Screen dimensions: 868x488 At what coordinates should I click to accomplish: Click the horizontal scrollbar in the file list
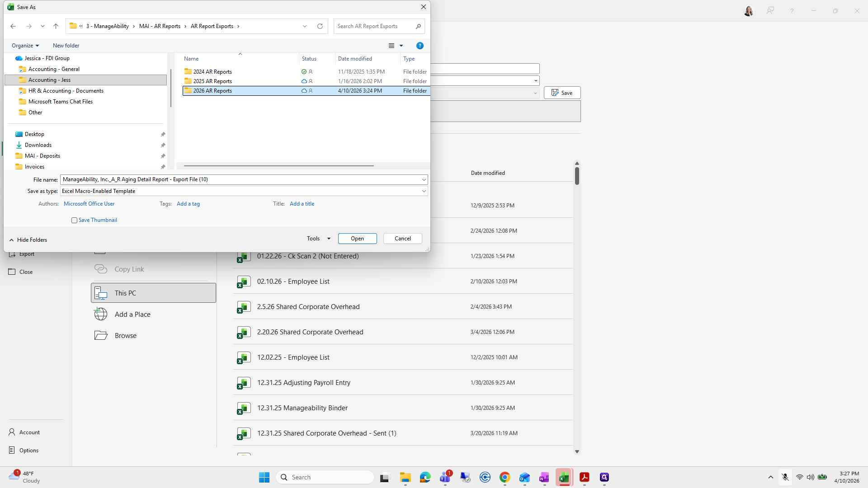coord(278,166)
